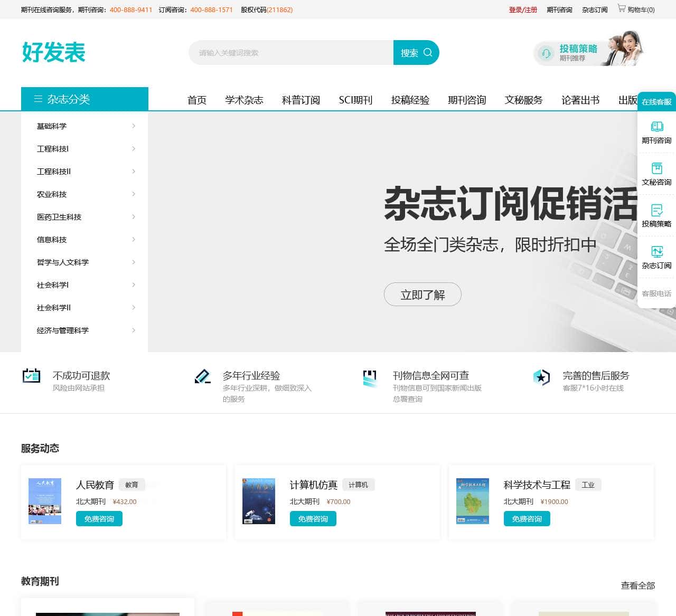Click the 人民教育 journal title

coord(95,485)
